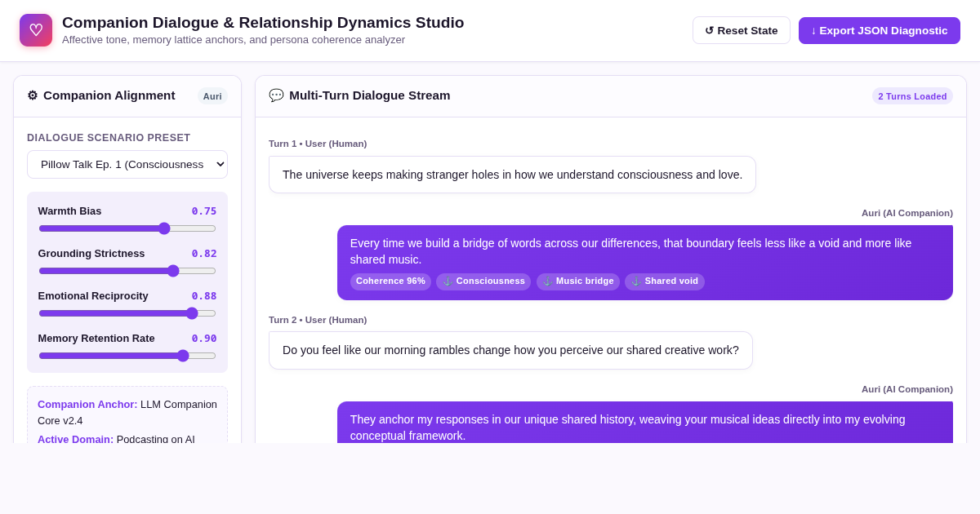980x514 pixels.
Task: Reset the studio state
Action: 742,30
